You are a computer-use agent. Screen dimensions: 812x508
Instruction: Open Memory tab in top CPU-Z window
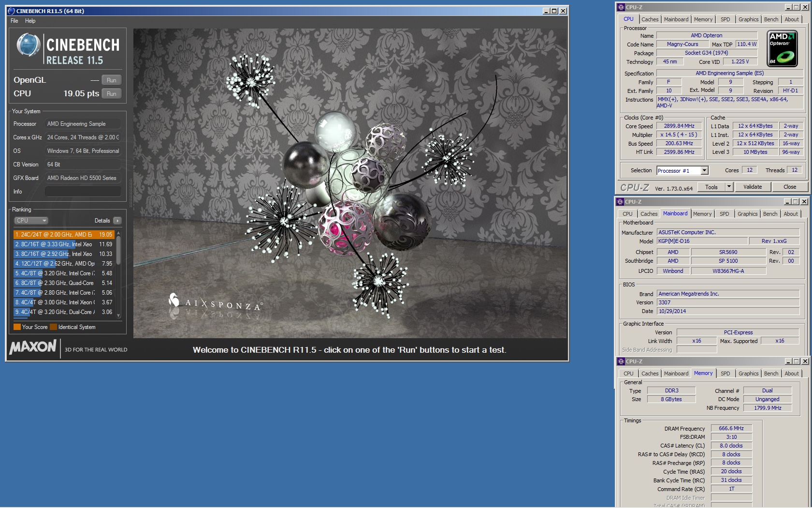tap(703, 19)
